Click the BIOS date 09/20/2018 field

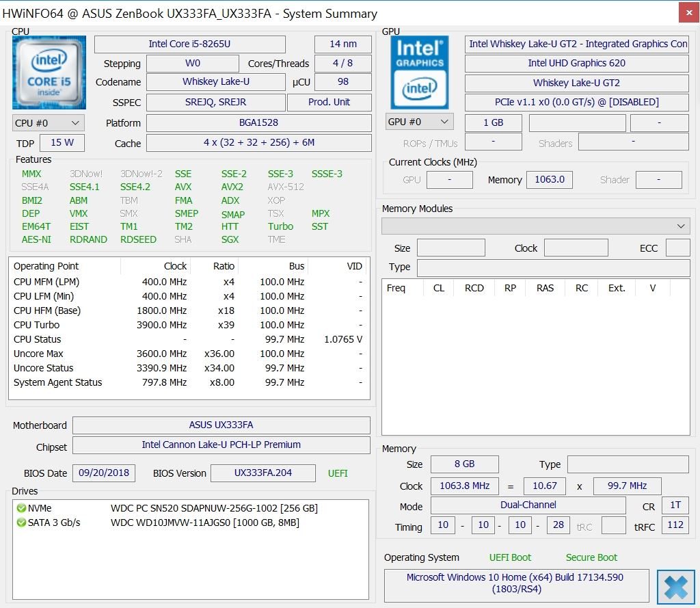pos(104,473)
